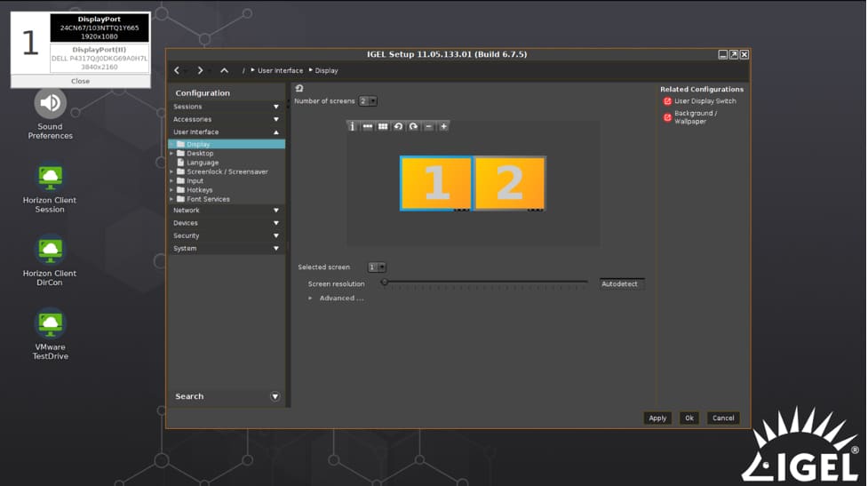Select Font Services in the tree
This screenshot has height=486, width=868.
208,199
